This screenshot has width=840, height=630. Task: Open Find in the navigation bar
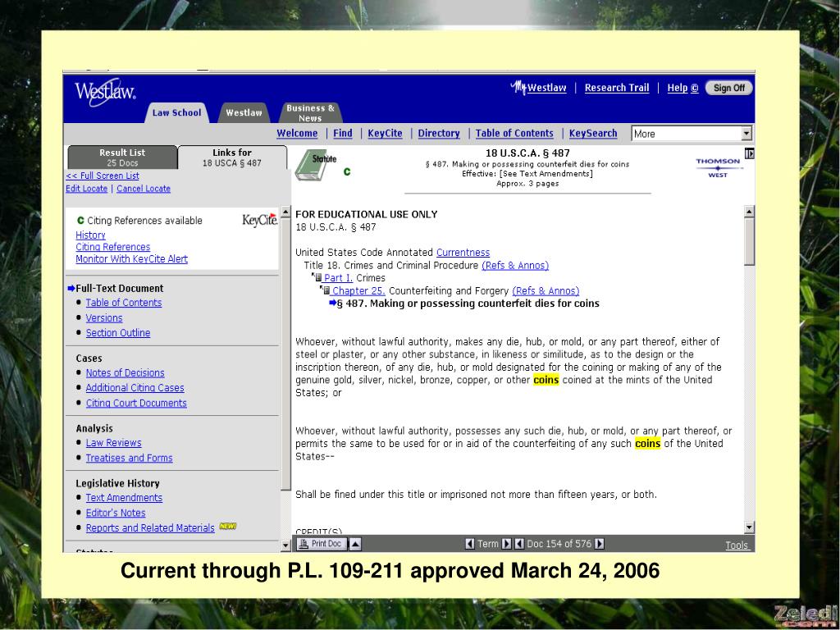click(x=343, y=134)
